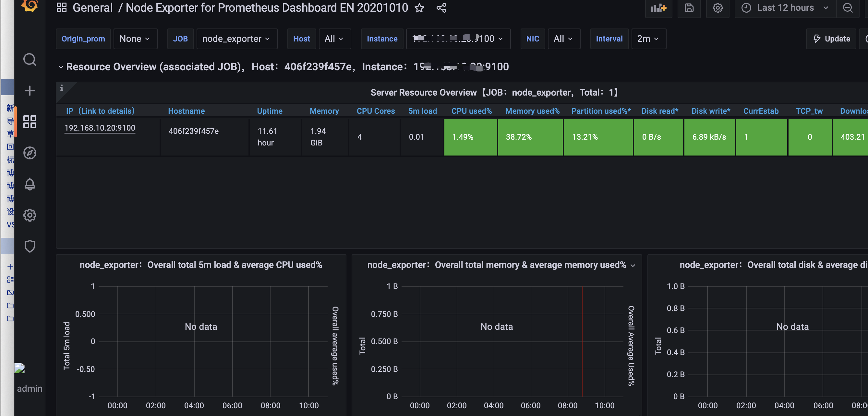Star the dashboard as favorite

[419, 8]
